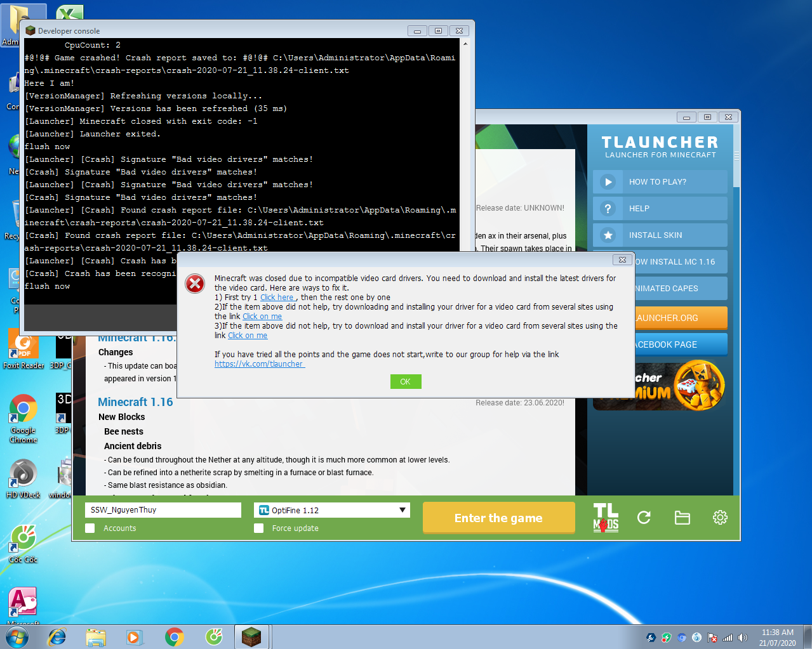The width and height of the screenshot is (812, 649).
Task: Enable the Accounts checkbox
Action: pyautogui.click(x=90, y=528)
